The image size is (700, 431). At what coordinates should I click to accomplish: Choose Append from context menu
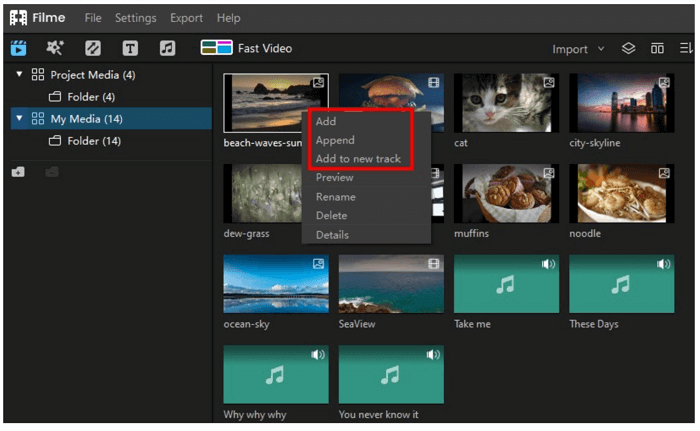(335, 140)
